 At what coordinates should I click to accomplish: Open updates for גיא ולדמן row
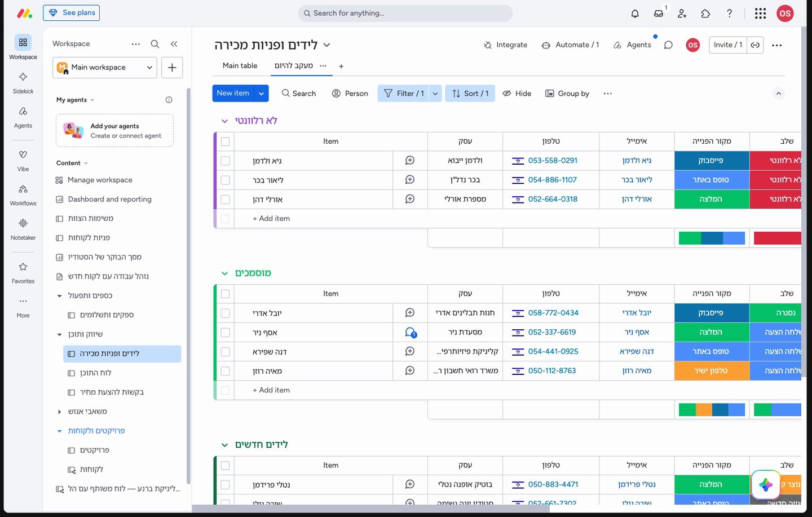point(410,161)
